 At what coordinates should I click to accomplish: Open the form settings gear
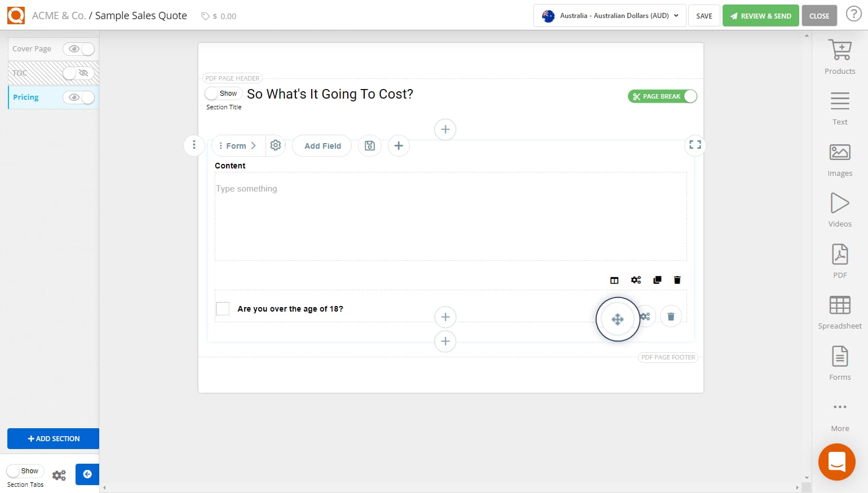coord(276,145)
